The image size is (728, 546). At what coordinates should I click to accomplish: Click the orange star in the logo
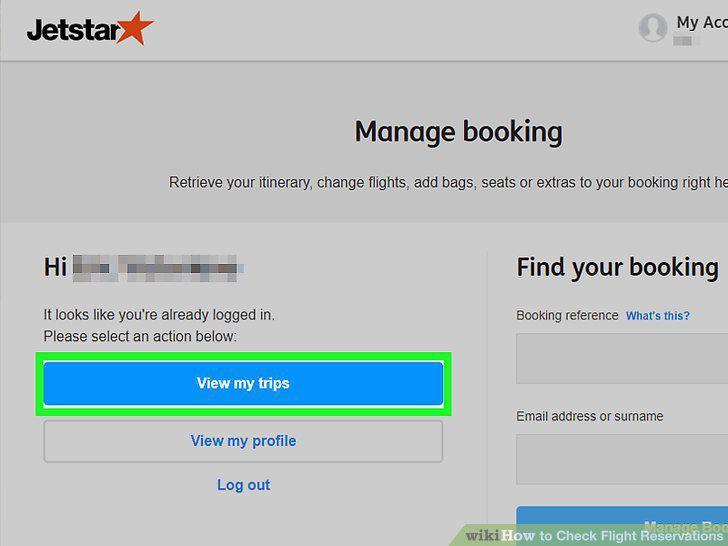click(135, 28)
